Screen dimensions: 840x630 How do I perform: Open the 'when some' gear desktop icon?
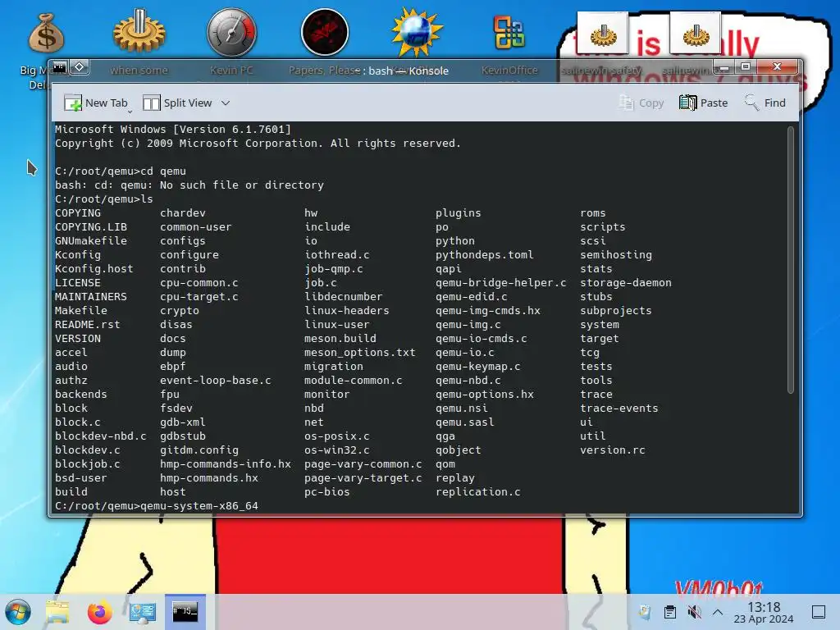coord(139,31)
